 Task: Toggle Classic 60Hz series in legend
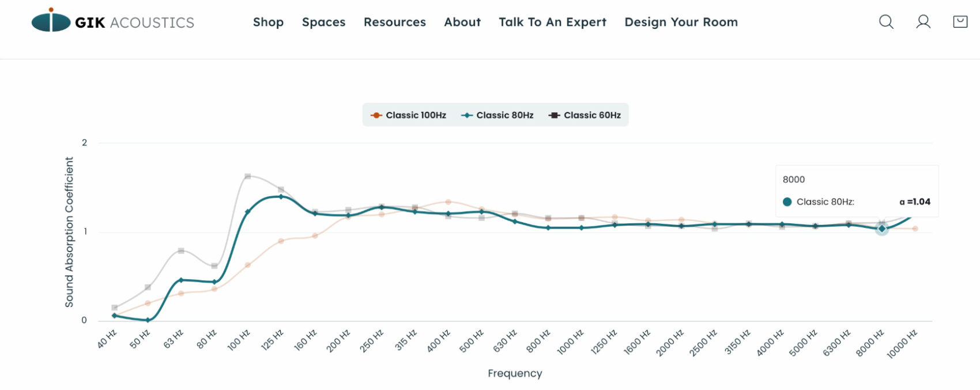pos(585,115)
